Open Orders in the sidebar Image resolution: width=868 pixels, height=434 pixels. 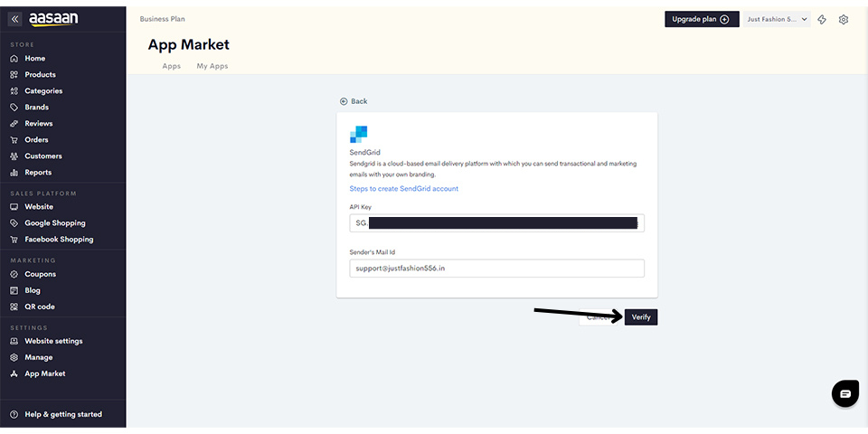pos(36,140)
